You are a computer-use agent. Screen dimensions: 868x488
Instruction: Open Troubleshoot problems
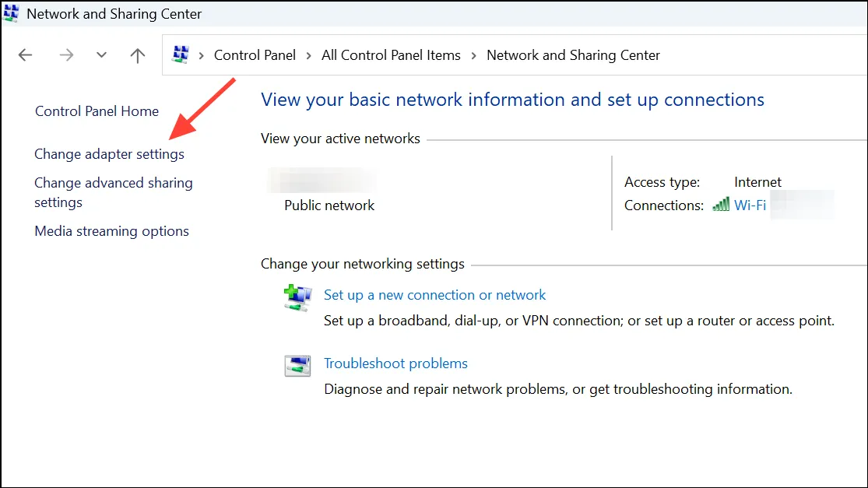pyautogui.click(x=395, y=363)
